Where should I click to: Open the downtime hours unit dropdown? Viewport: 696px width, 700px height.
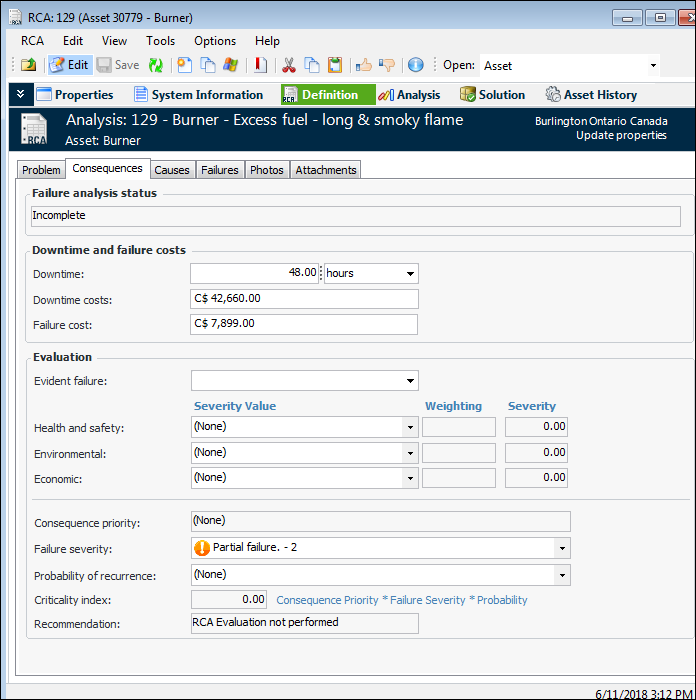coord(410,273)
